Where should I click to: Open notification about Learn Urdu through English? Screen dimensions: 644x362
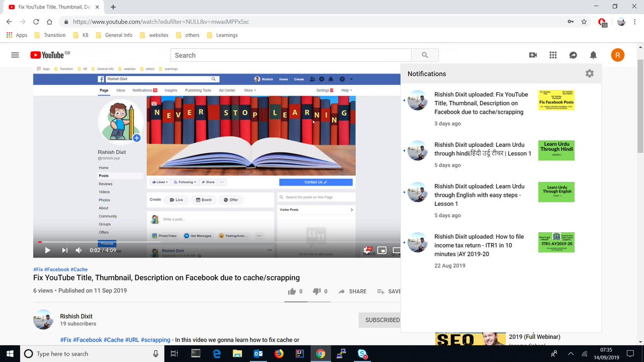(501, 201)
